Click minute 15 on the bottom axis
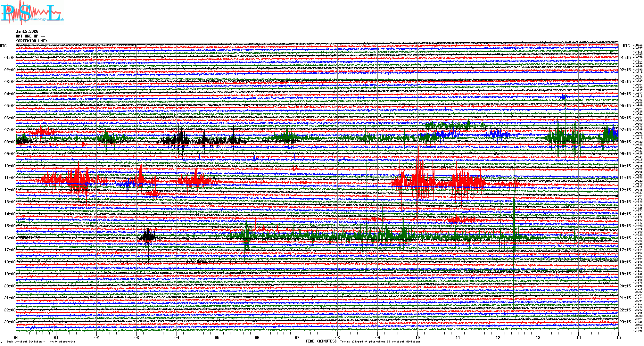This screenshot has width=644, height=346. click(618, 338)
